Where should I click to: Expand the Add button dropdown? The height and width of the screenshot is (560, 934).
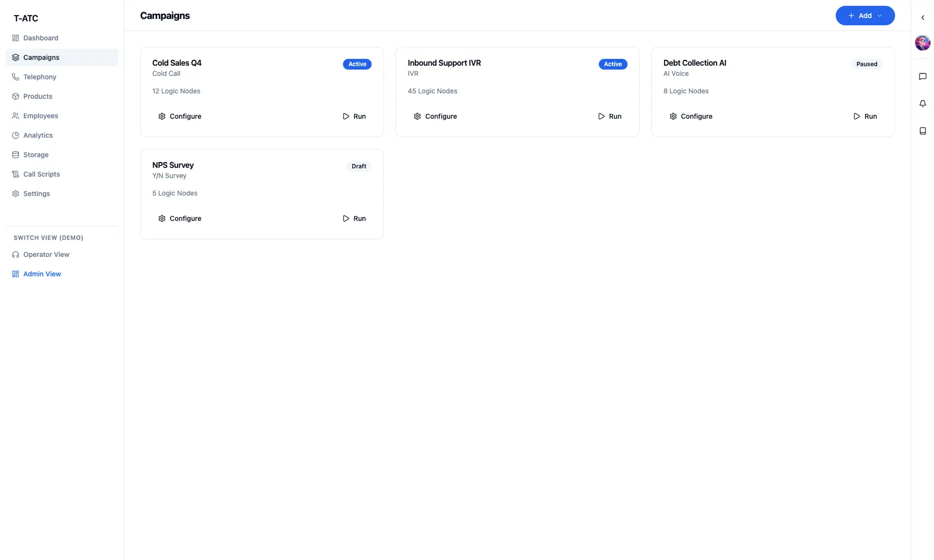point(880,16)
